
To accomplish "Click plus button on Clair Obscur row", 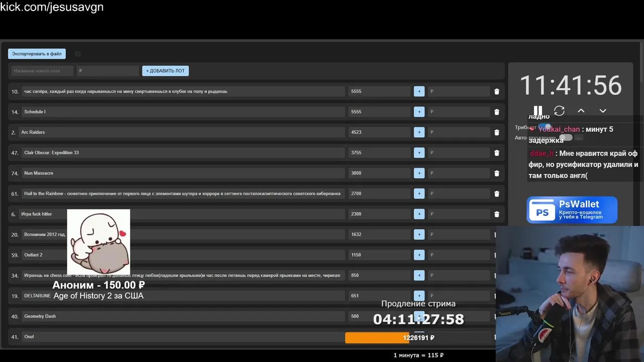I will point(419,152).
